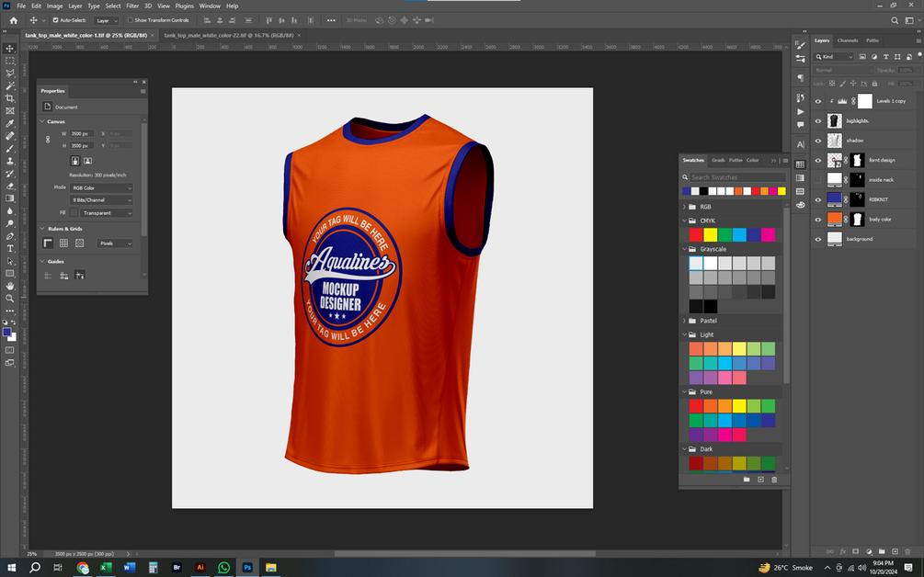Toggle the Auto-Select checkbox
This screenshot has width=924, height=577.
pos(55,20)
